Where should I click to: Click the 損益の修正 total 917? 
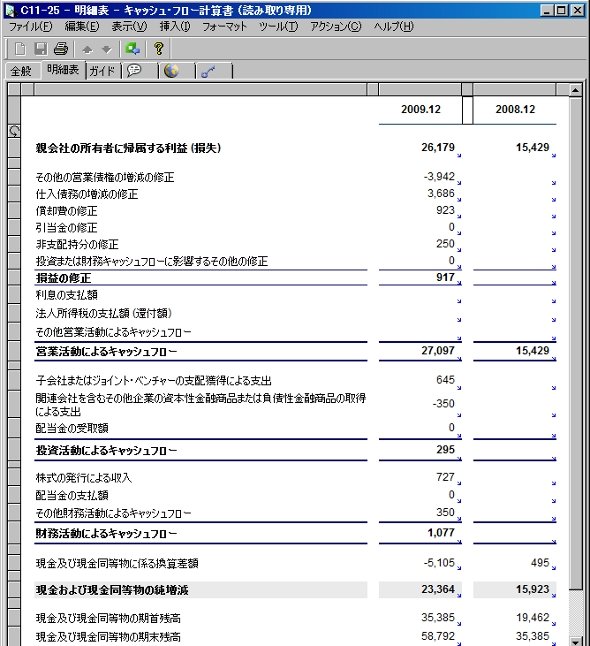pyautogui.click(x=445, y=277)
